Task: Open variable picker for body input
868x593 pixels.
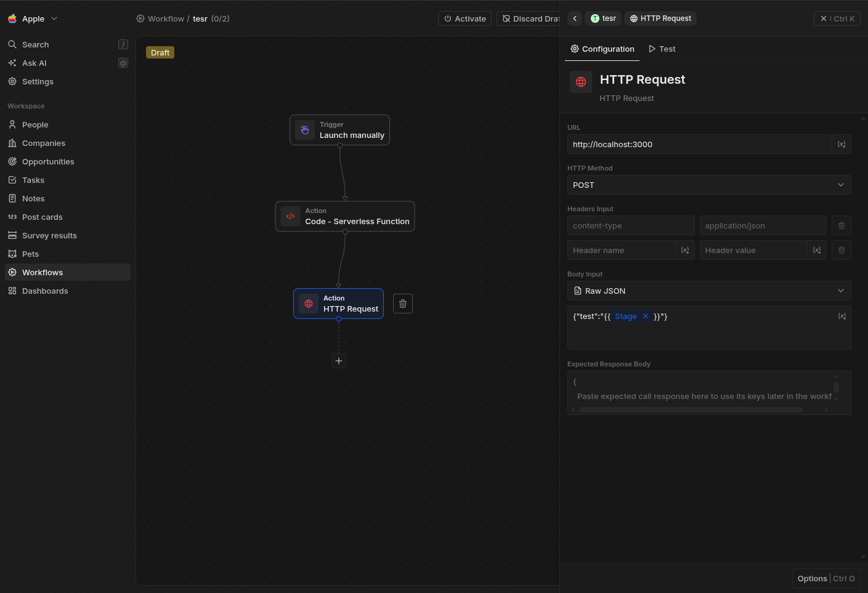Action: (x=842, y=316)
